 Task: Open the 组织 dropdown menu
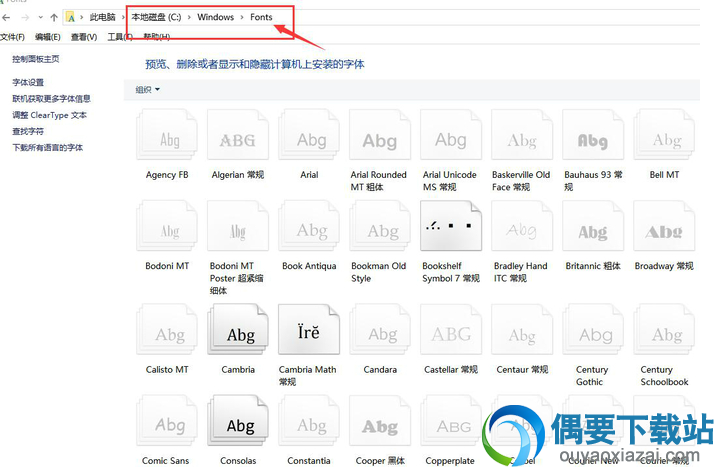[147, 90]
